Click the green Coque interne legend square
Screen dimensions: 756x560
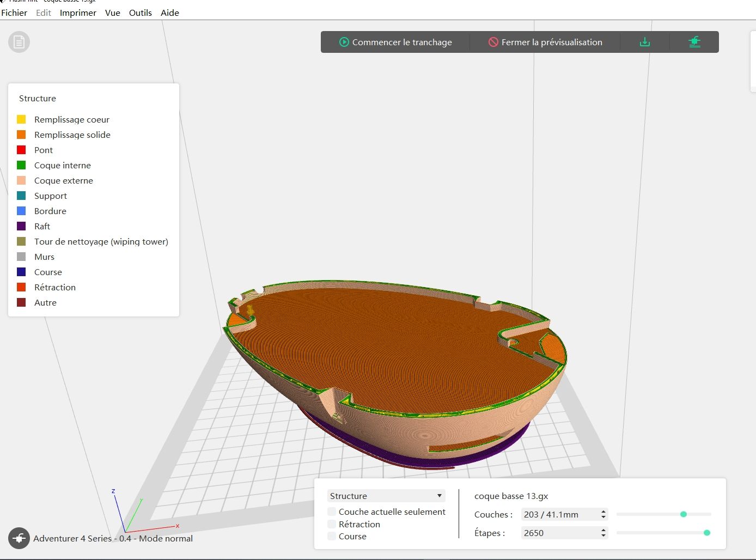[21, 165]
